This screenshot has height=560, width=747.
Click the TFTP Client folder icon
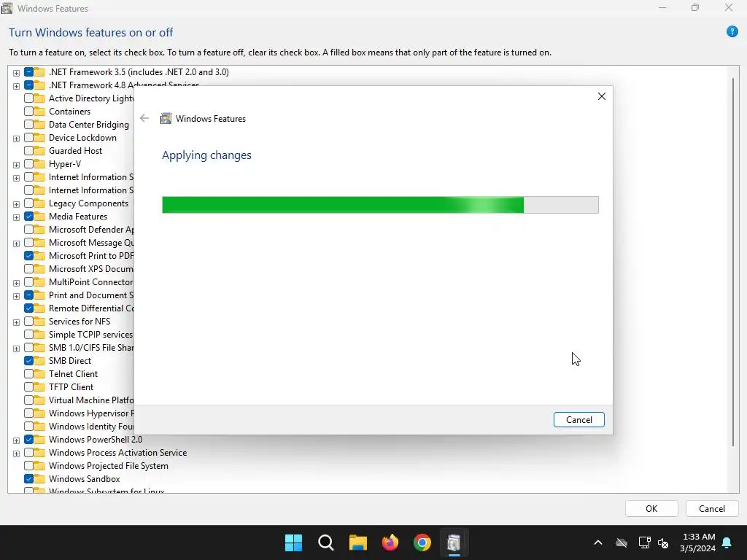(x=39, y=387)
